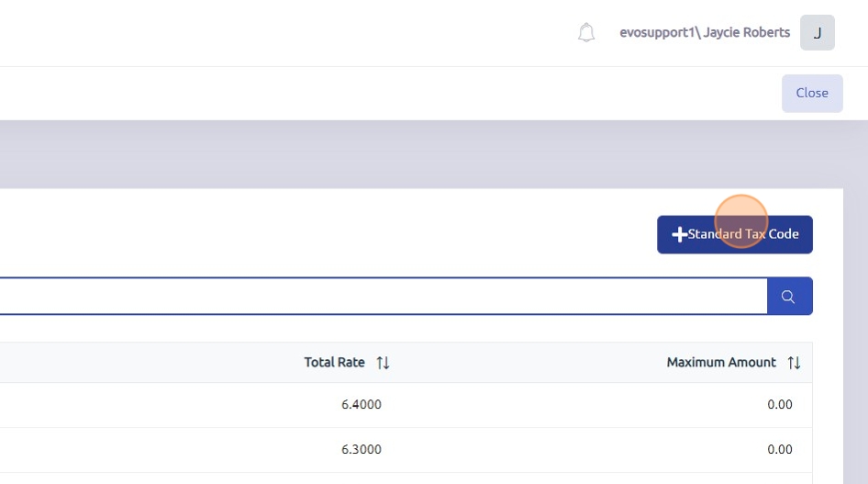868x484 pixels.
Task: Click plus icon on Standard Tax Code
Action: 679,234
